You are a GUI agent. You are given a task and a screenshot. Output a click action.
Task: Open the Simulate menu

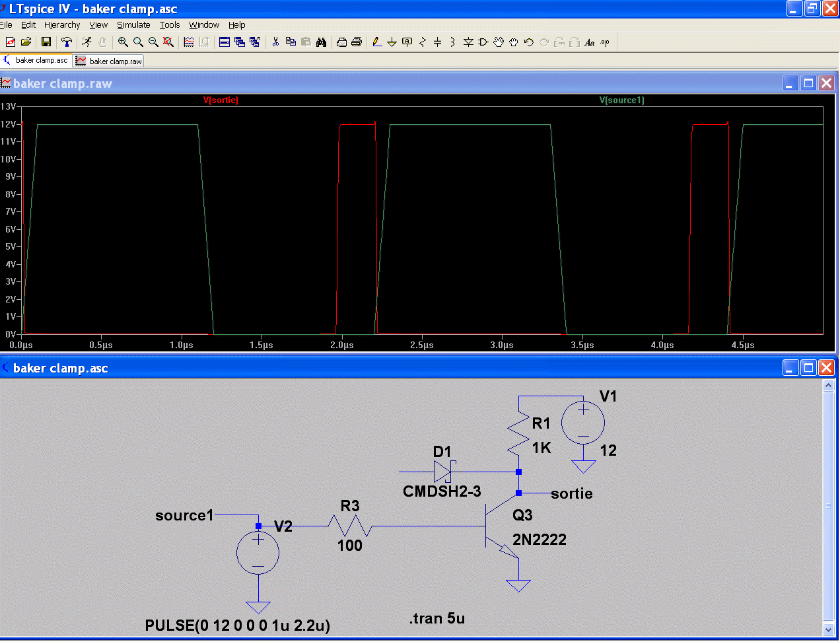tap(133, 25)
